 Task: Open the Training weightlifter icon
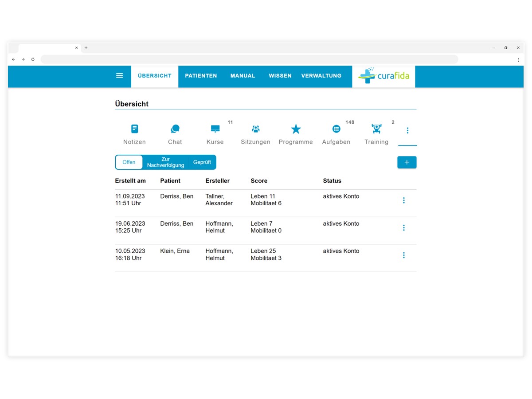[x=376, y=129]
